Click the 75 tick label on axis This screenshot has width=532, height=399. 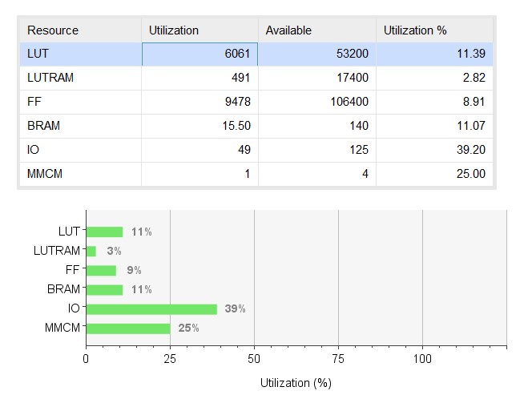[338, 359]
